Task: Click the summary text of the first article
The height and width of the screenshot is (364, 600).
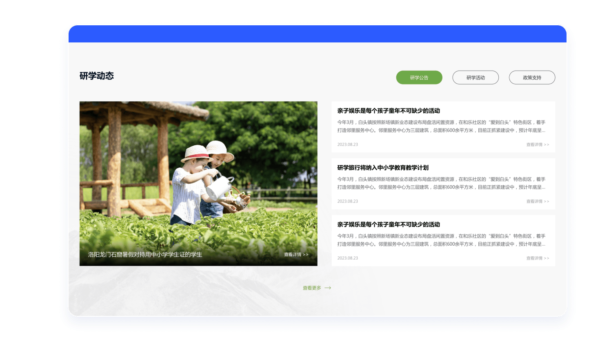Action: (441, 127)
